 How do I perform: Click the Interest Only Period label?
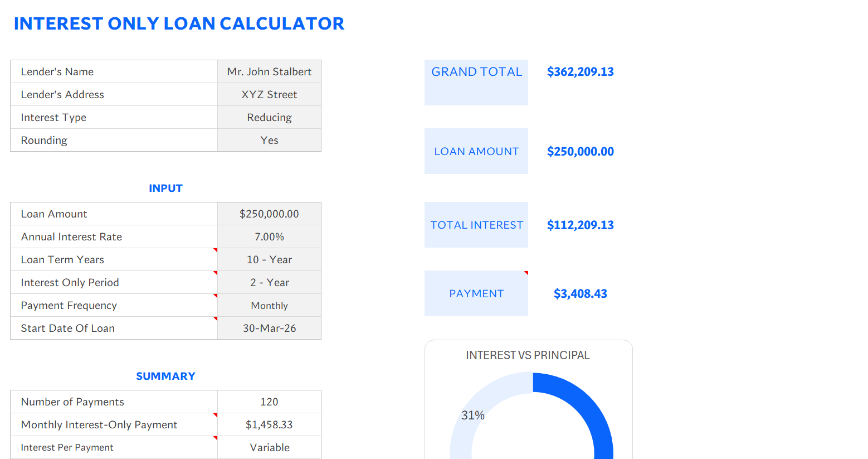tap(114, 282)
